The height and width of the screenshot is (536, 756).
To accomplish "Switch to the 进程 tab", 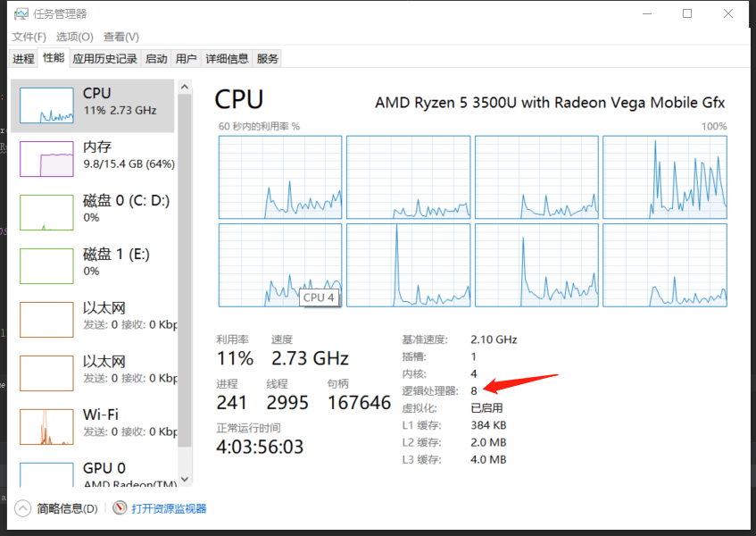I will tap(23, 59).
